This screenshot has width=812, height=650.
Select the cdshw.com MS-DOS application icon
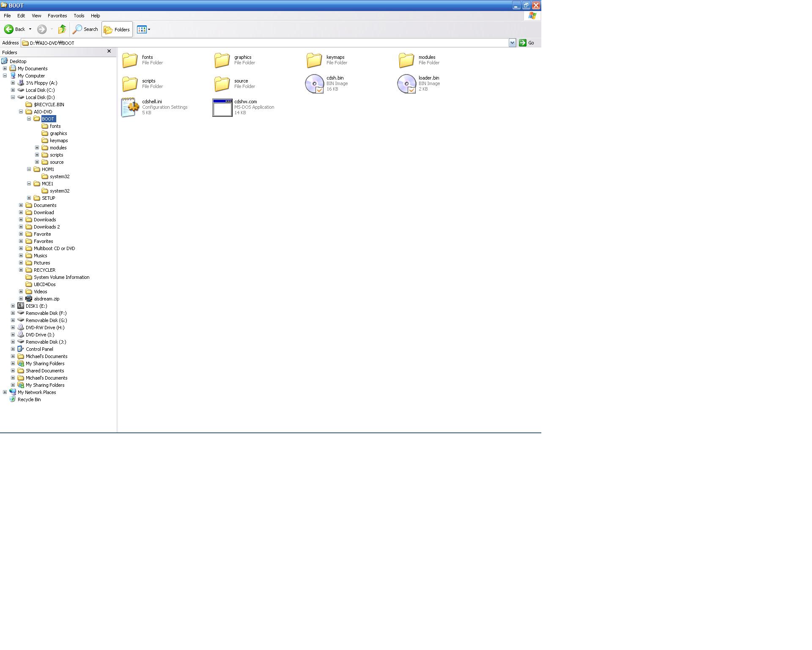222,107
